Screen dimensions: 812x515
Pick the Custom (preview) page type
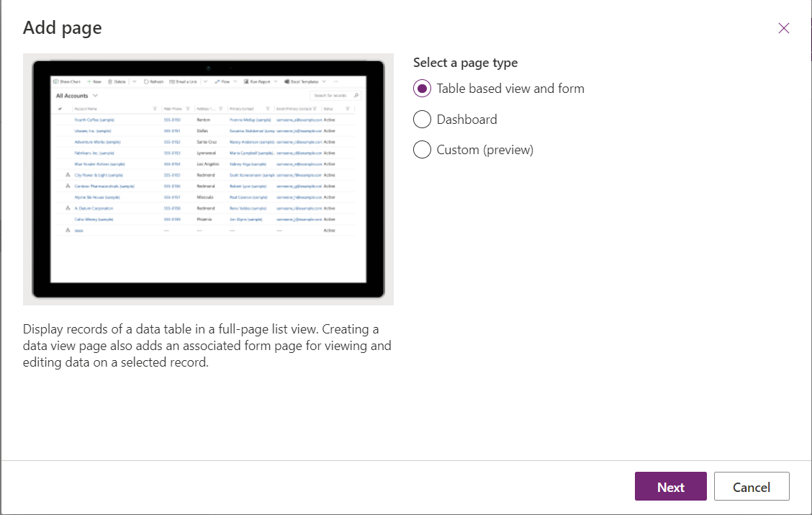[x=423, y=150]
